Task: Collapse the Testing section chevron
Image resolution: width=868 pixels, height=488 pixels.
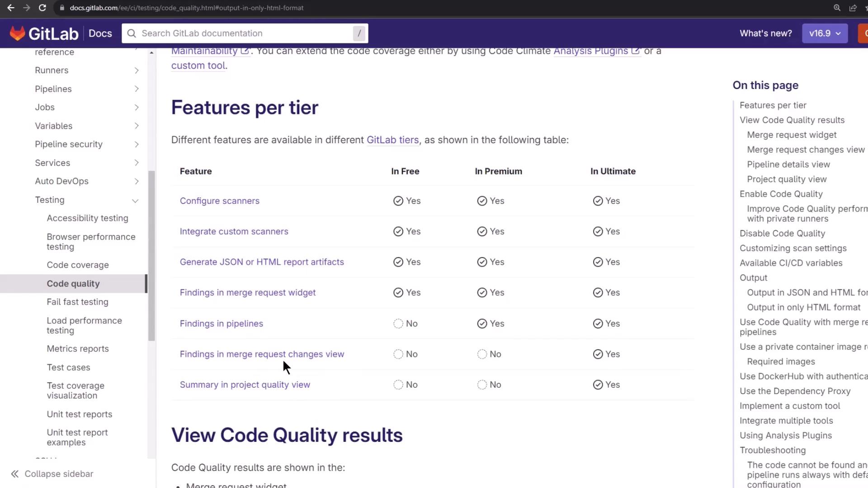Action: pyautogui.click(x=135, y=200)
